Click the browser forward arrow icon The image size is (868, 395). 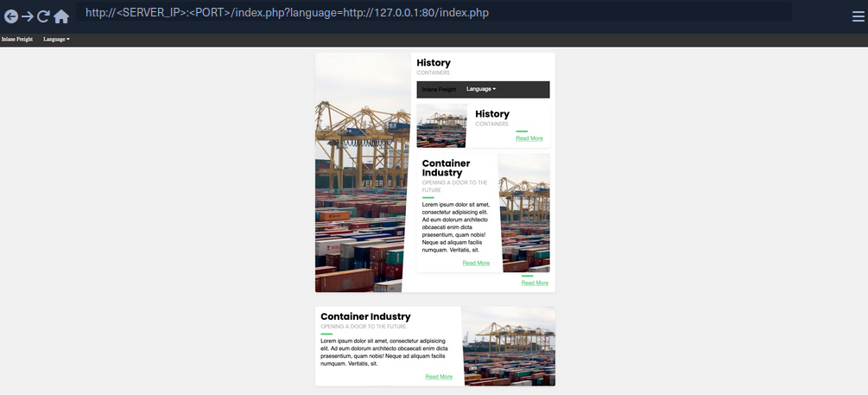click(28, 16)
